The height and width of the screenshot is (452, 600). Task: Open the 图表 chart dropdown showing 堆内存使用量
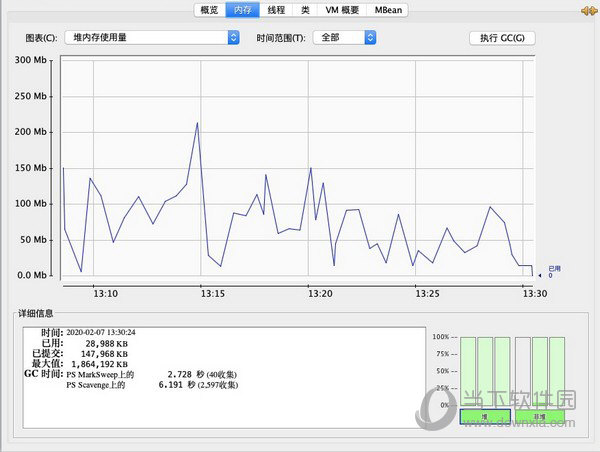pyautogui.click(x=152, y=38)
